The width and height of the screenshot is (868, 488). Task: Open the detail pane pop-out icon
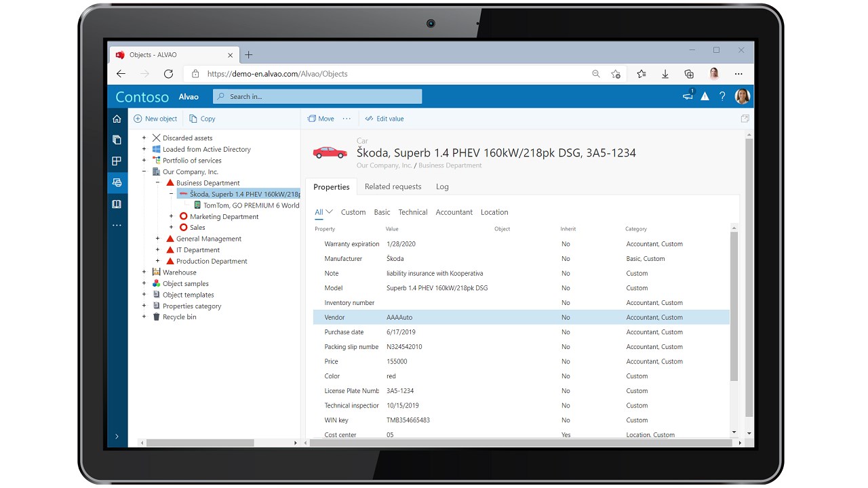[x=745, y=119]
